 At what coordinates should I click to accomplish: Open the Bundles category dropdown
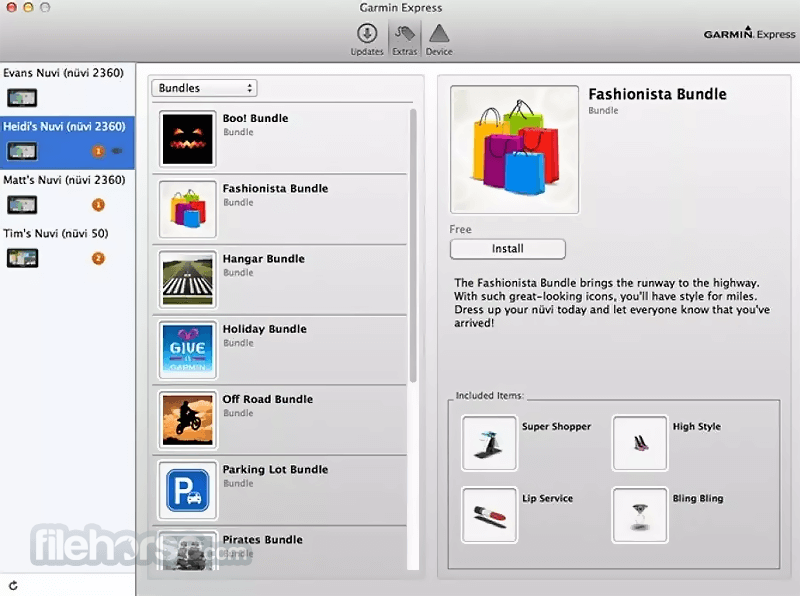(x=204, y=88)
